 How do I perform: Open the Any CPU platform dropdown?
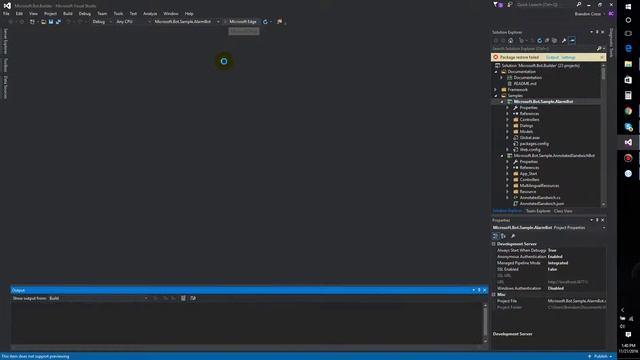click(133, 22)
